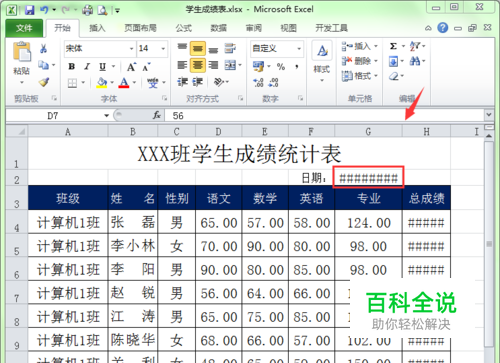Click the Wrap Text icon
The image size is (500, 363).
click(x=230, y=49)
